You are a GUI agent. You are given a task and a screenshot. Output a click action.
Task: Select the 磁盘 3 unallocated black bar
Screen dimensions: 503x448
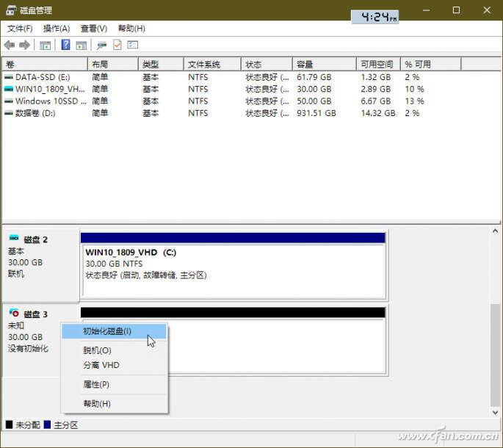coord(233,312)
